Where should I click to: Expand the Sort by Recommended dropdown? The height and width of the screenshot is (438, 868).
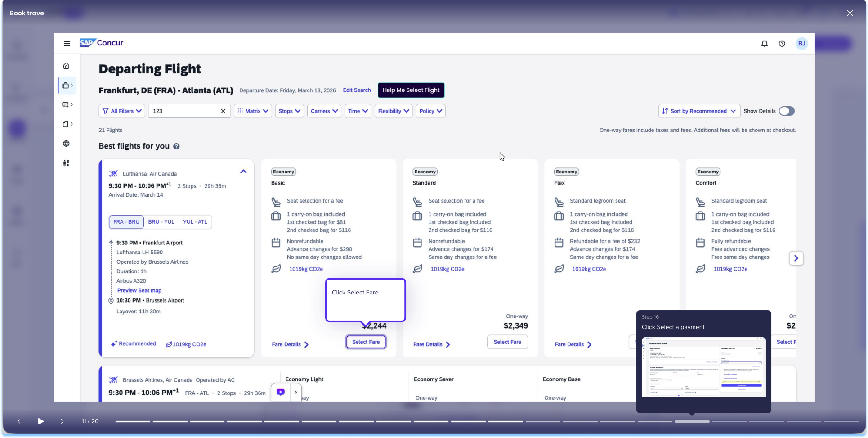[699, 111]
